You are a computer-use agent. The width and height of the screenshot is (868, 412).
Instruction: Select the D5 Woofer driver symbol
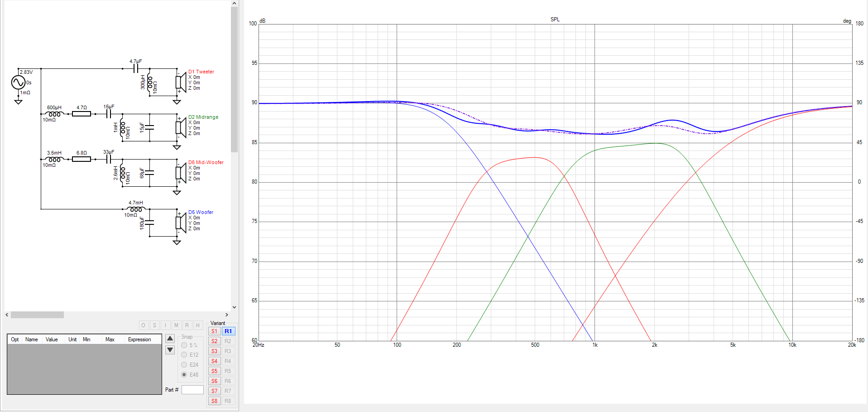point(181,223)
